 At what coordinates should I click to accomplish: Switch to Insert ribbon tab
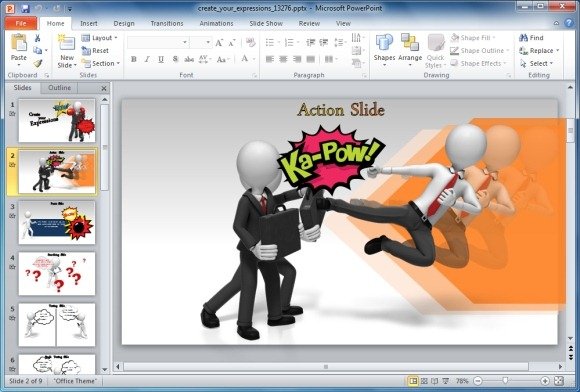pyautogui.click(x=89, y=23)
